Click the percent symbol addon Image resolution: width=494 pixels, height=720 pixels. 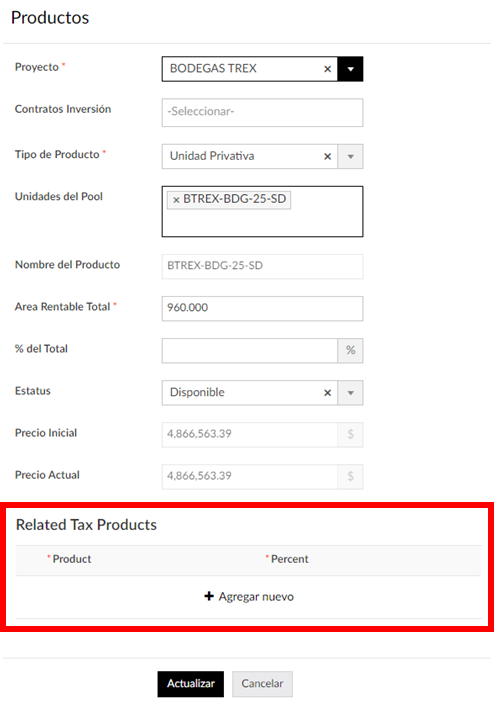pyautogui.click(x=350, y=350)
